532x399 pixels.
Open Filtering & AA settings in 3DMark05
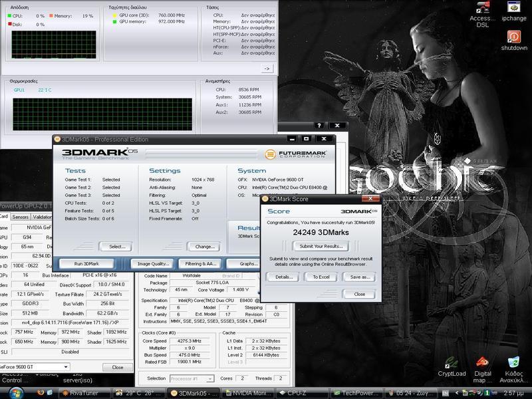201,263
